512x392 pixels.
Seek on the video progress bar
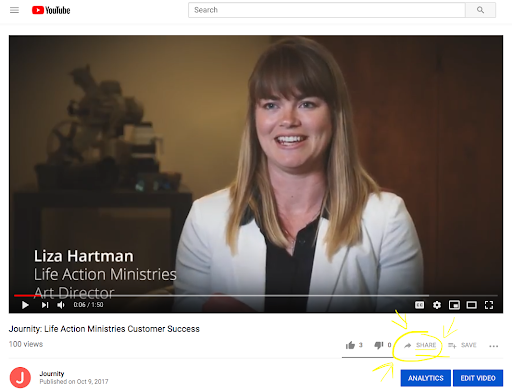[x=256, y=295]
